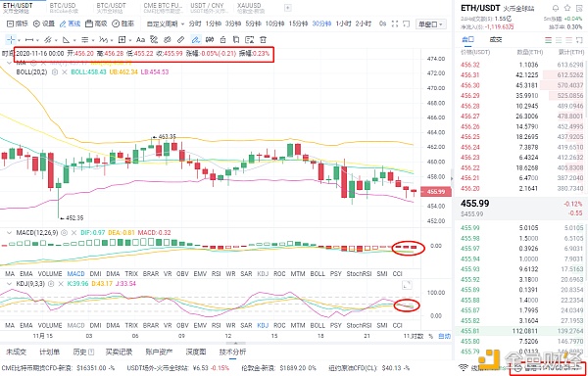Click the 自动 auto scale link
The width and height of the screenshot is (588, 376).
coord(444,336)
